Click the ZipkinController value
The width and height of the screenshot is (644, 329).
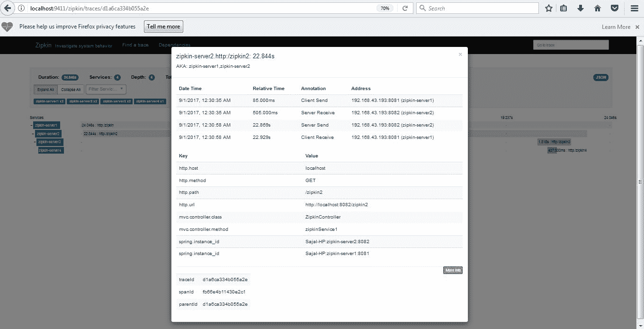point(323,217)
